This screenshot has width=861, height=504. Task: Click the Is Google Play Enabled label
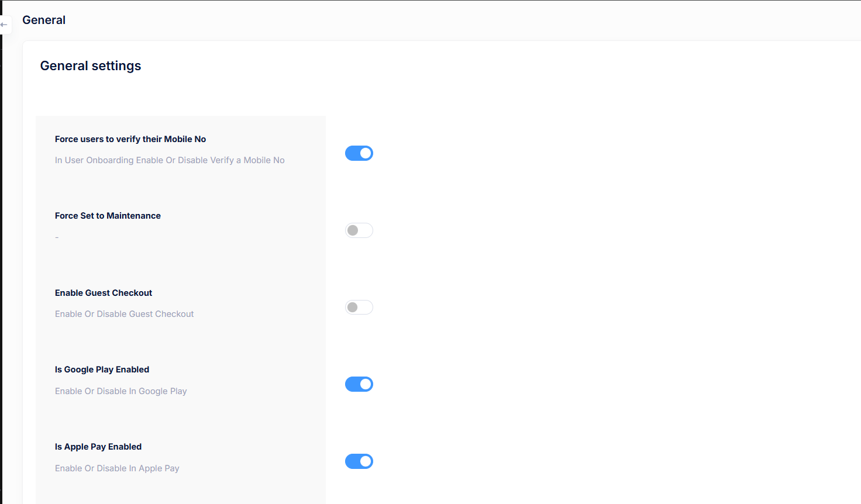[x=102, y=369]
